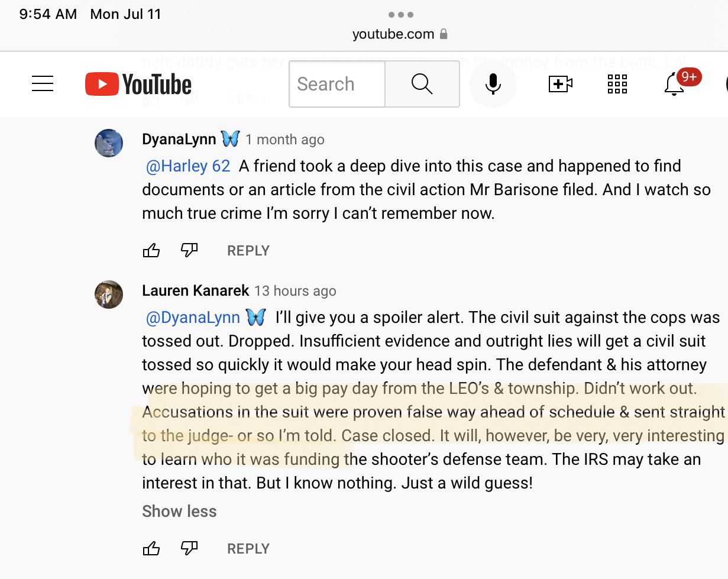Click inside the Search input field
The width and height of the screenshot is (728, 579).
pos(337,84)
